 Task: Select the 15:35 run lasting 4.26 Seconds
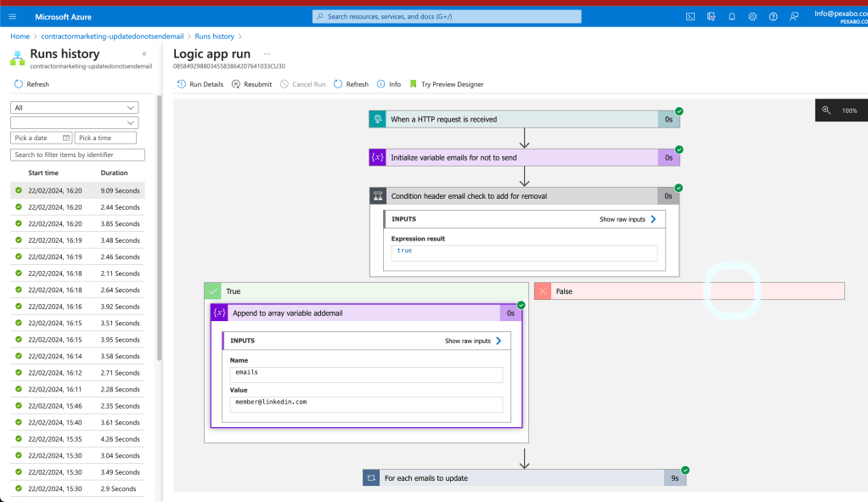tap(77, 439)
